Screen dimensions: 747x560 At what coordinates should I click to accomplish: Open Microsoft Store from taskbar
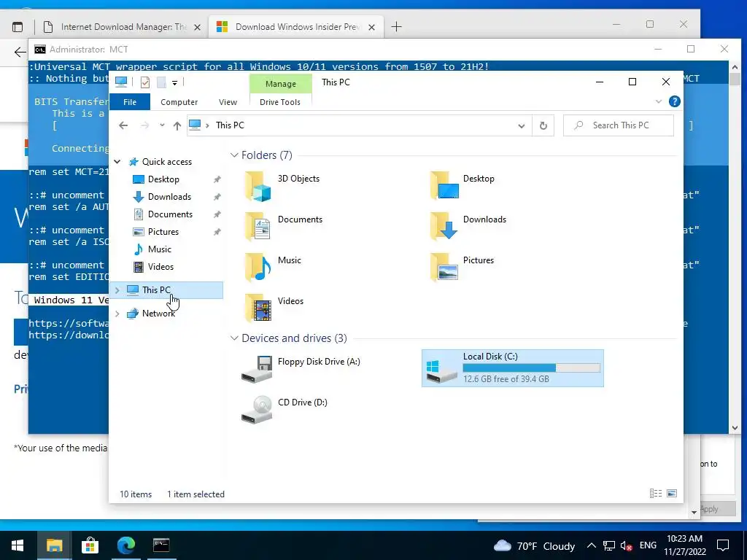(x=90, y=545)
